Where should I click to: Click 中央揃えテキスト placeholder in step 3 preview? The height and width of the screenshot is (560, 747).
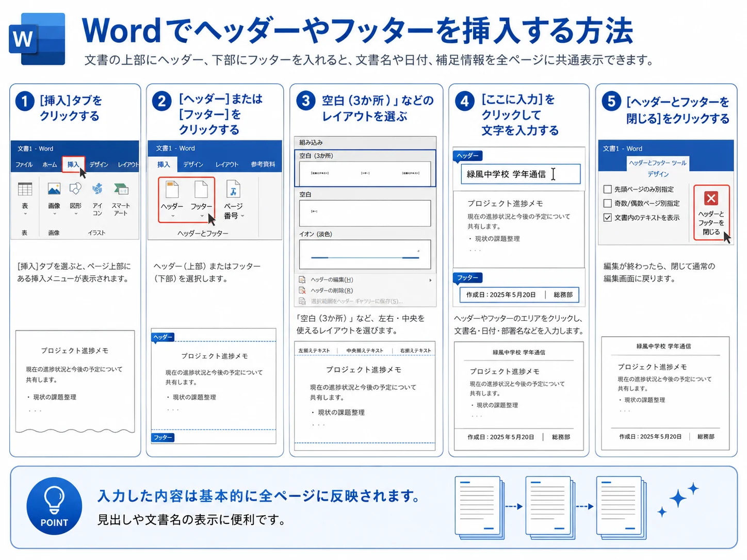coord(365,351)
